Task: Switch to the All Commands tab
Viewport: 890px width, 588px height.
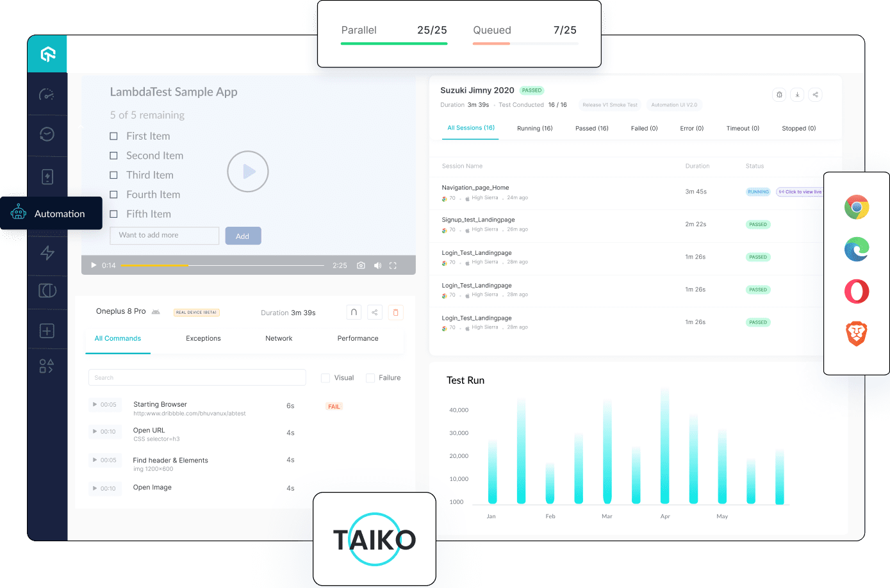Action: [118, 338]
